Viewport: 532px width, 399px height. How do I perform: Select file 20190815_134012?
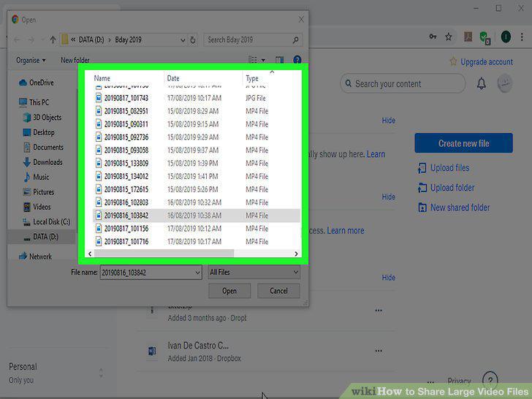click(x=196, y=176)
